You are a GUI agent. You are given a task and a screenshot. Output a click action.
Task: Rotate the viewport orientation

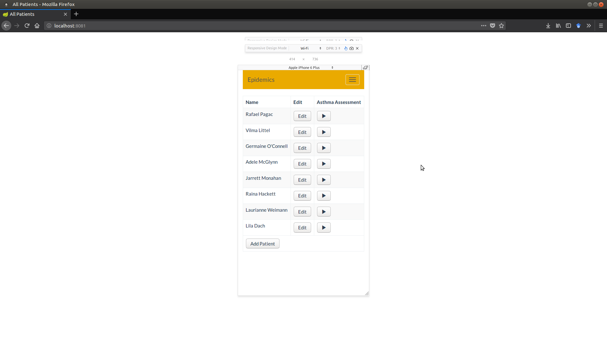(365, 68)
